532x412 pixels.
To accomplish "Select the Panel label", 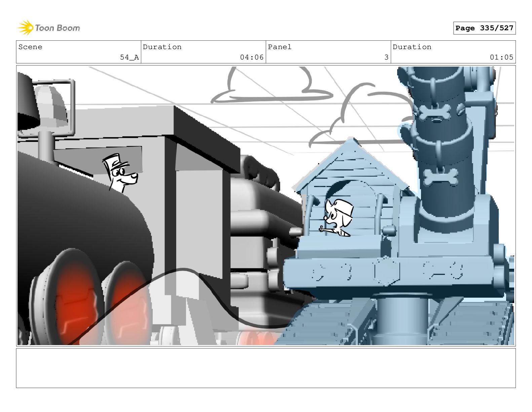I will tap(280, 47).
